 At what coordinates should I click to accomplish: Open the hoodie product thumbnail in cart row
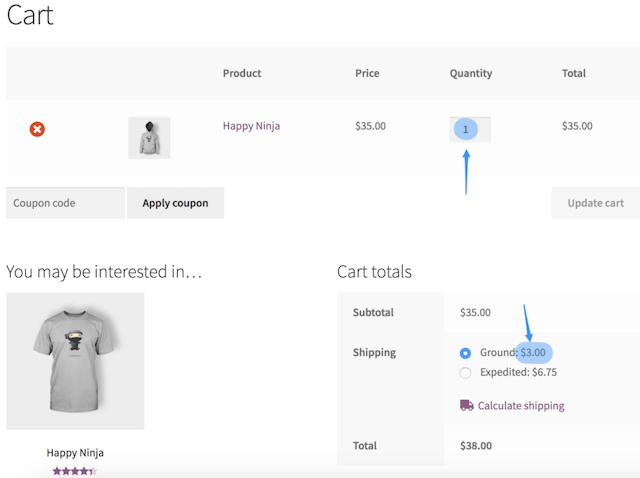(149, 138)
